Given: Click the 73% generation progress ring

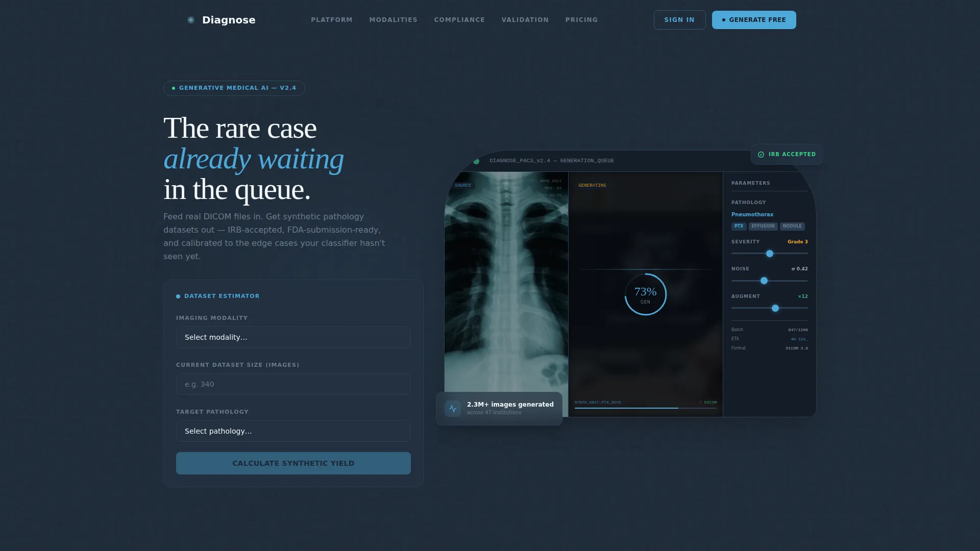Looking at the screenshot, I should point(646,294).
